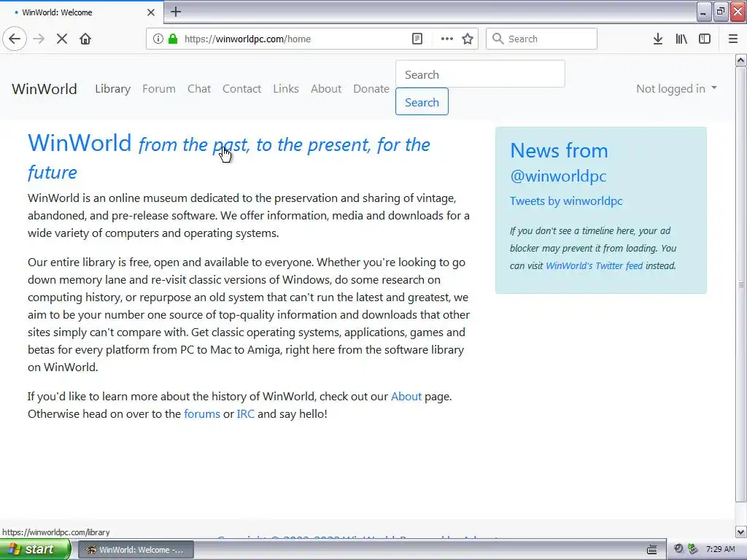This screenshot has width=747, height=560.
Task: Open the Contact nav menu item
Action: click(241, 88)
